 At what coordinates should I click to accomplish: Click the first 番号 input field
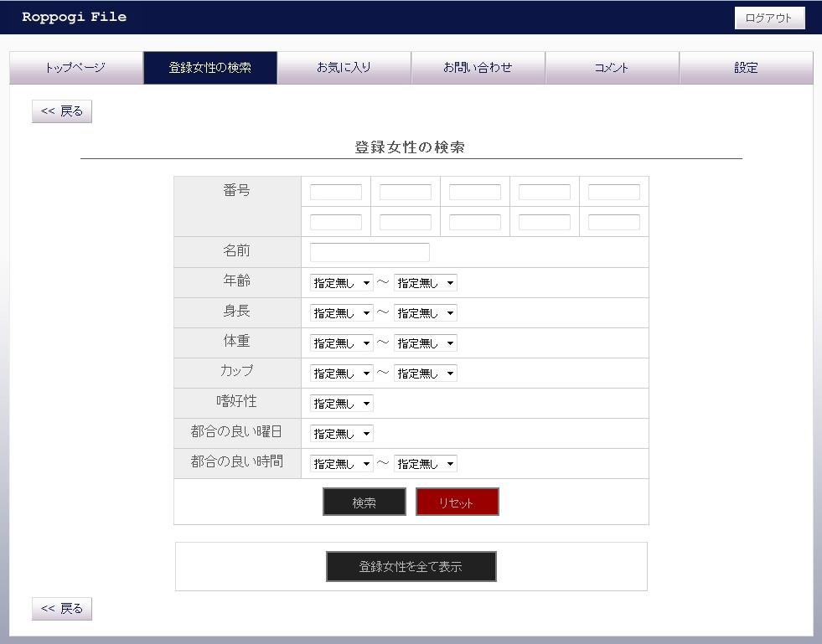[x=335, y=192]
